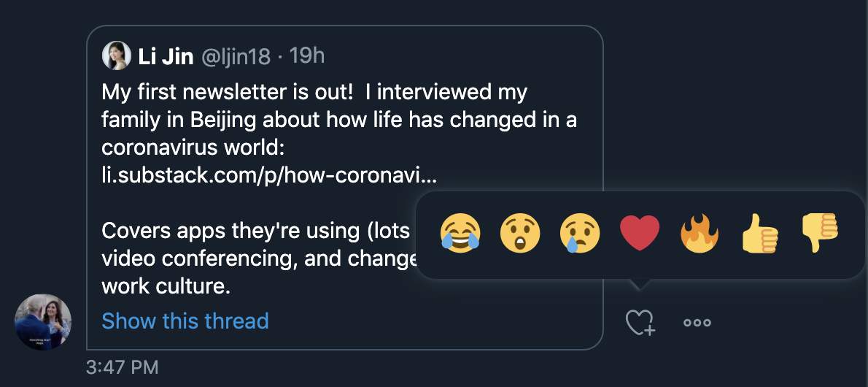Viewport: 868px width, 387px height.
Task: Click the message sender's round avatar
Action: [42, 322]
